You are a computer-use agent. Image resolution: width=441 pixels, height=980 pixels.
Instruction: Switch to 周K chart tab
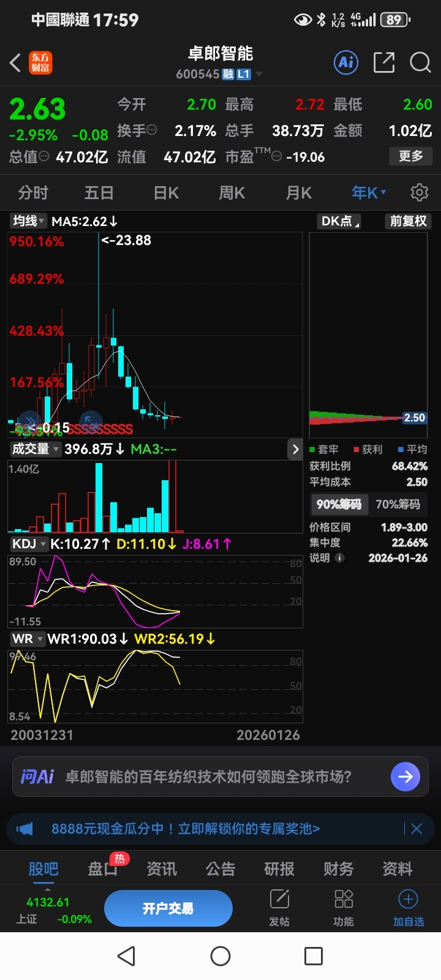tap(232, 192)
